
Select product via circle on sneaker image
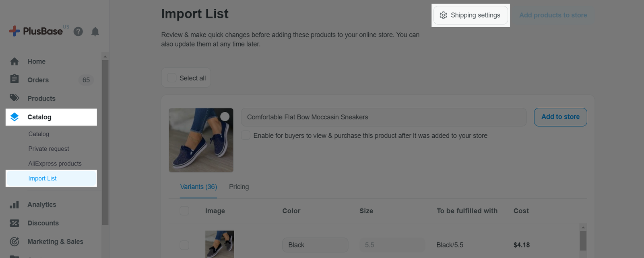point(225,117)
